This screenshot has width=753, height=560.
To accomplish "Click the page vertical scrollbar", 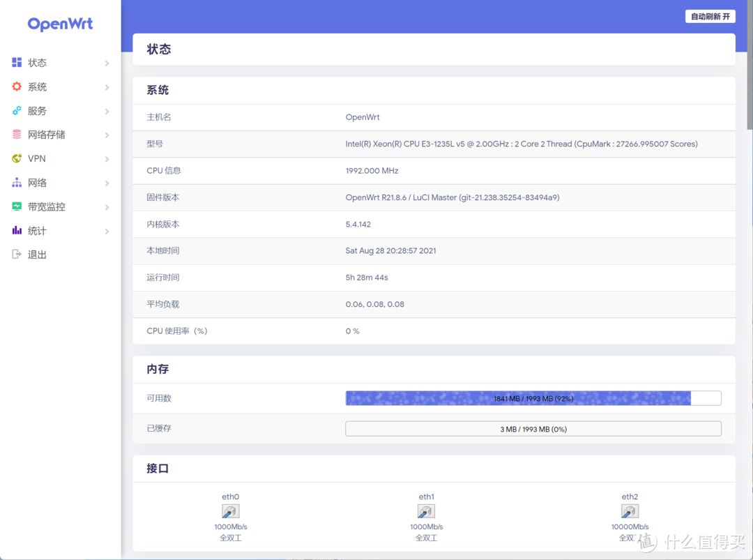I will click(x=750, y=280).
